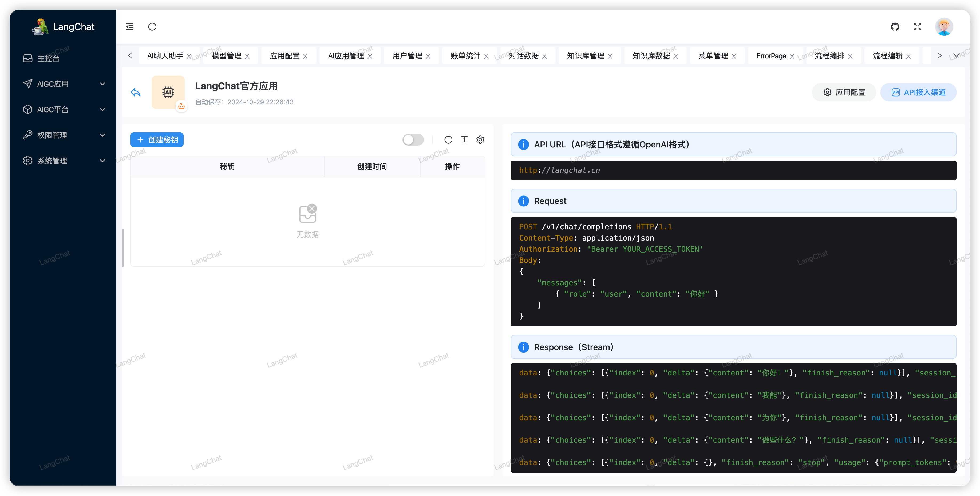980x496 pixels.
Task: Click the http://langchat.cn API URL
Action: point(560,170)
